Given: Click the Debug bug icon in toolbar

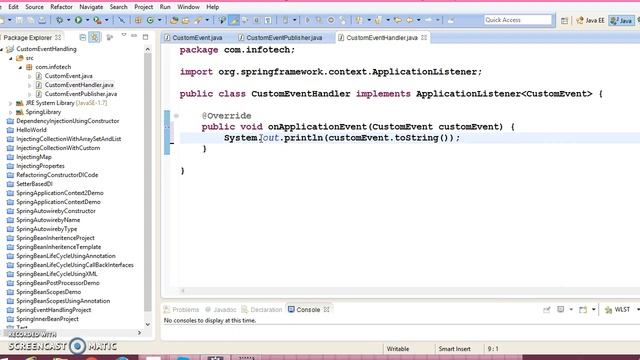Looking at the screenshot, I should [60, 20].
